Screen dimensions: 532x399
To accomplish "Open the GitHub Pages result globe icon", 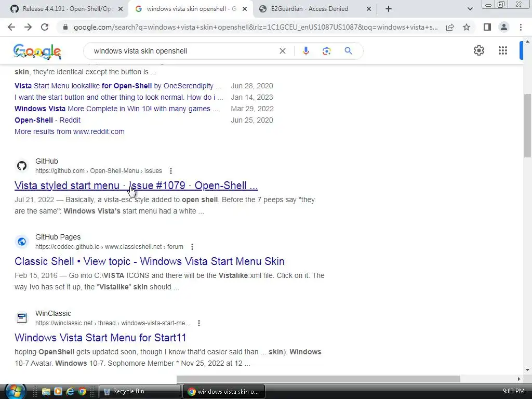I will pos(22,242).
